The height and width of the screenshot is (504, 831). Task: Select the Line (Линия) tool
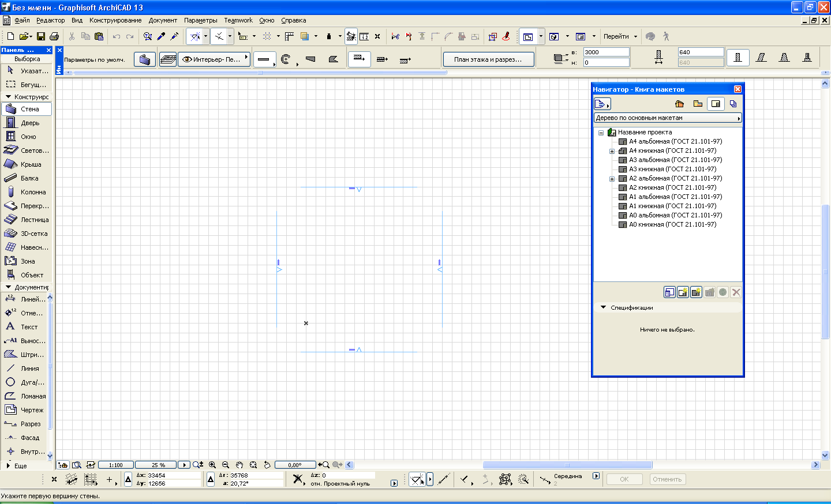24,368
